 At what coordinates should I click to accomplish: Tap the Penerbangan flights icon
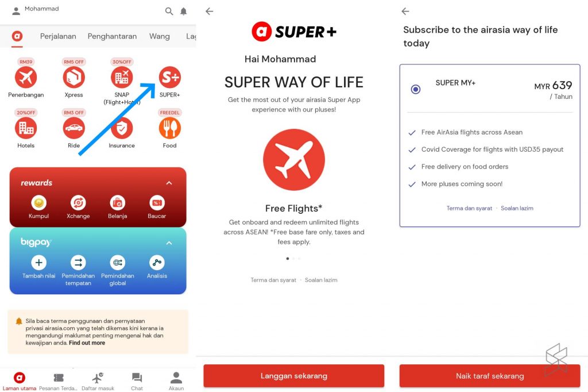click(x=26, y=78)
